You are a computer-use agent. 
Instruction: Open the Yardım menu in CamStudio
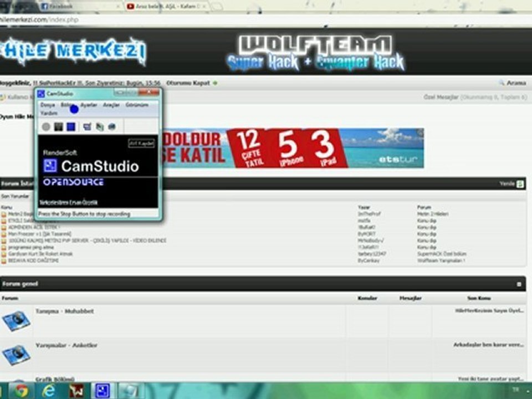[49, 113]
